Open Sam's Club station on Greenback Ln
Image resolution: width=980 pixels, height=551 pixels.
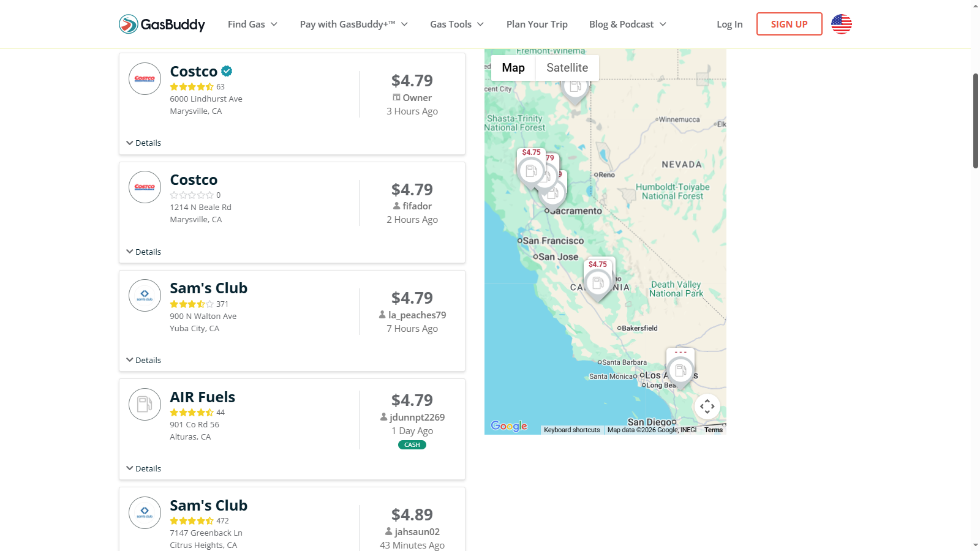209,506
